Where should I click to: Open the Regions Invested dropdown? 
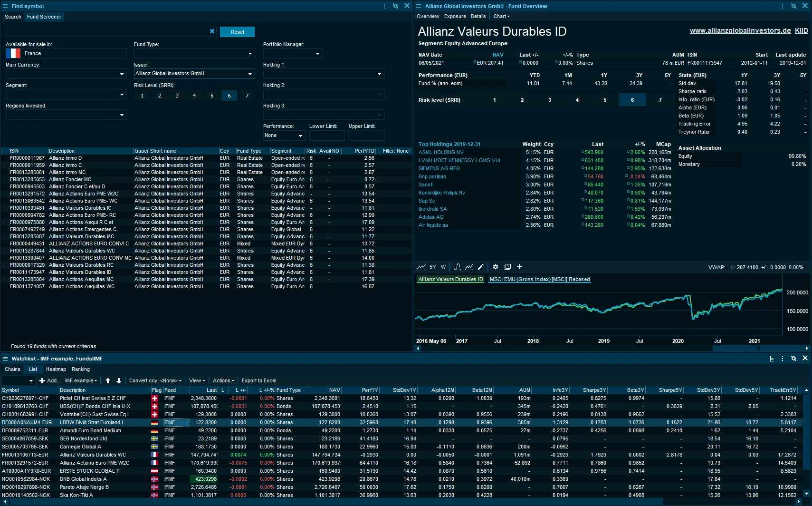(66, 115)
